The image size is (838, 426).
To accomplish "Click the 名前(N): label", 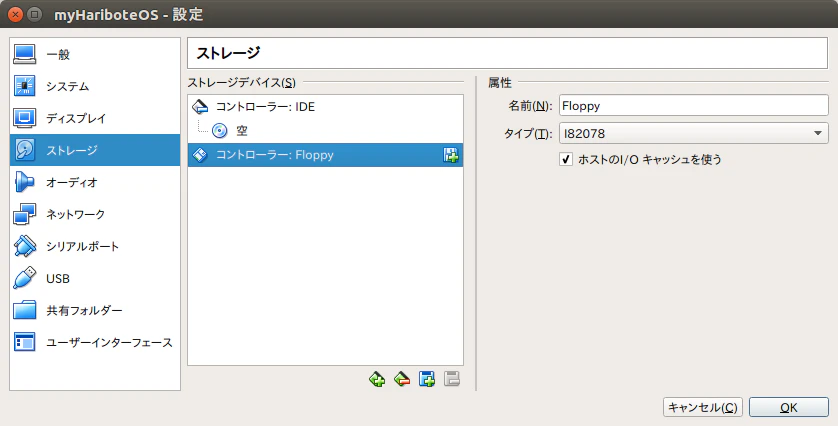I will point(530,106).
